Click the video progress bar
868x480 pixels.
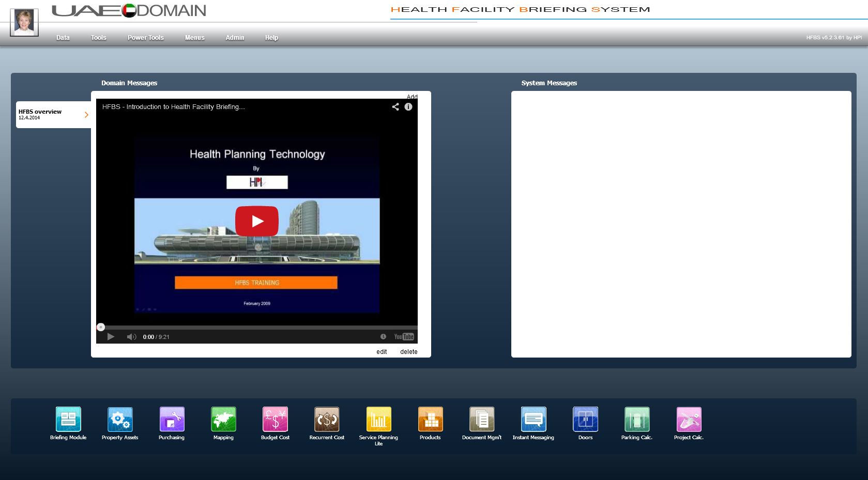257,327
